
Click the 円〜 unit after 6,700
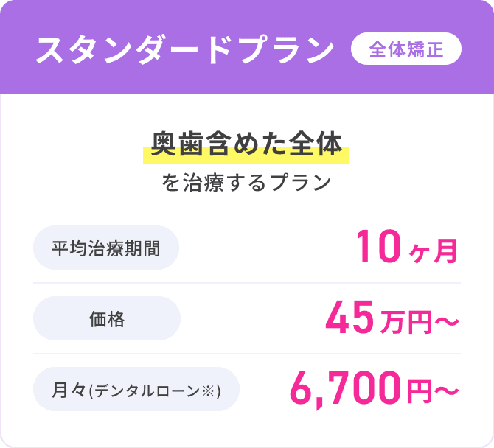(x=434, y=391)
